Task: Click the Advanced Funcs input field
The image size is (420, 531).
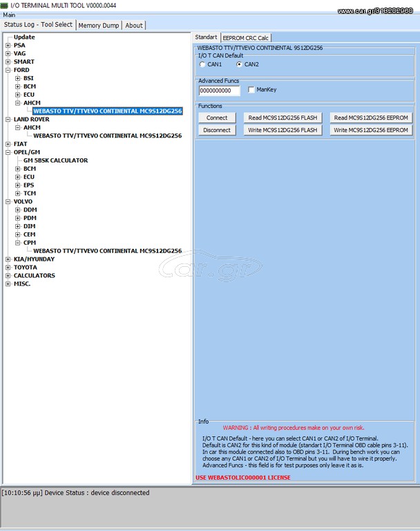Action: click(x=219, y=91)
